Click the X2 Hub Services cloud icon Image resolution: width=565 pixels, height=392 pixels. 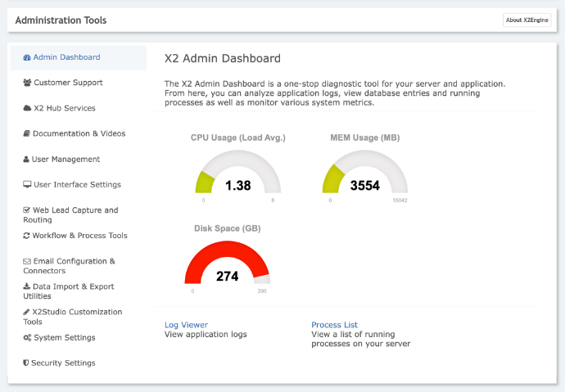click(x=27, y=108)
